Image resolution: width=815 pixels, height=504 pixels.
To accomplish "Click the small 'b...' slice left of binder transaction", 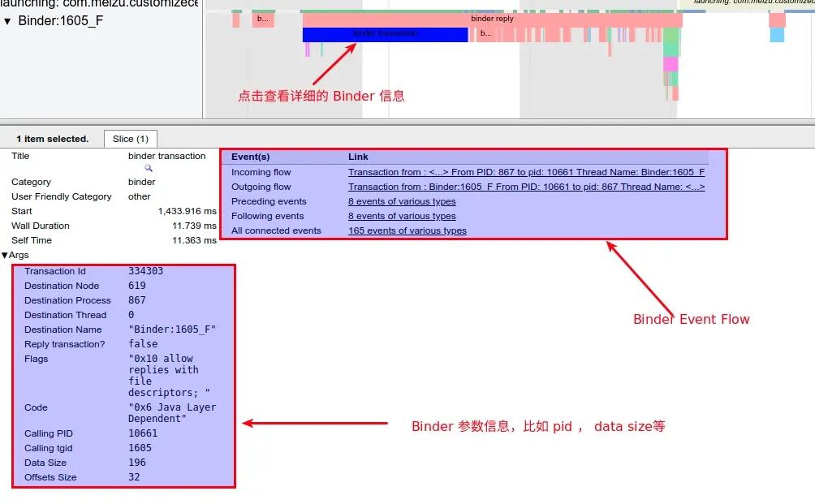I will [262, 18].
